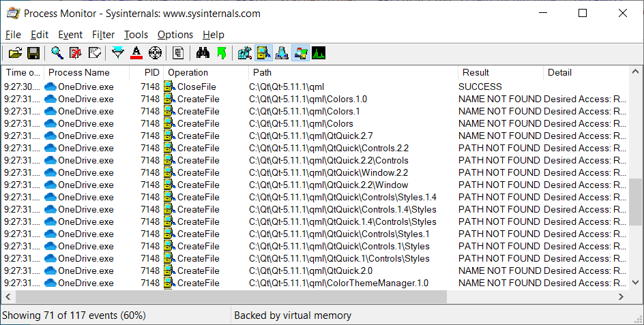Screen dimensions: 644x325
Task: Click the Process Monitor title bar app icon
Action: point(13,13)
